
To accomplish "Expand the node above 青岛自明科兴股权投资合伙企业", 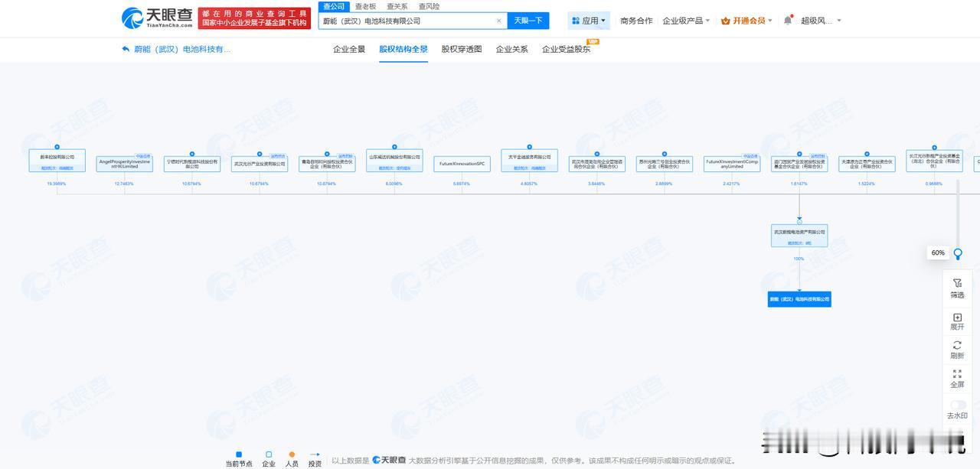I will click(327, 154).
